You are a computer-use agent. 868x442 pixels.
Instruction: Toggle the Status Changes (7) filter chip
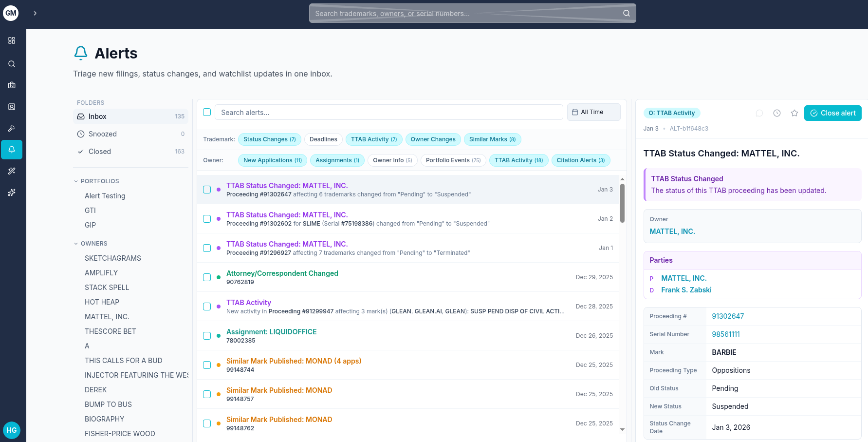(270, 139)
